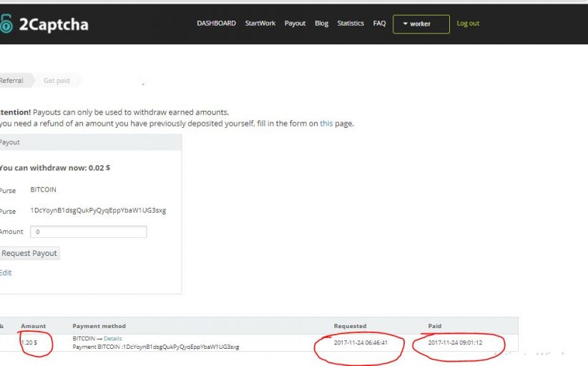Click the Edit link under payout form
The image size is (588, 366).
point(6,272)
